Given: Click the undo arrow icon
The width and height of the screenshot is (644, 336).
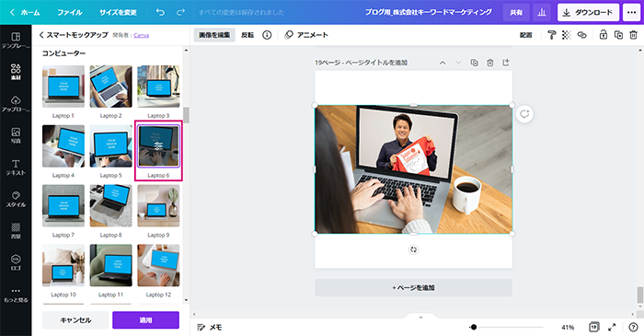Looking at the screenshot, I should click(160, 12).
